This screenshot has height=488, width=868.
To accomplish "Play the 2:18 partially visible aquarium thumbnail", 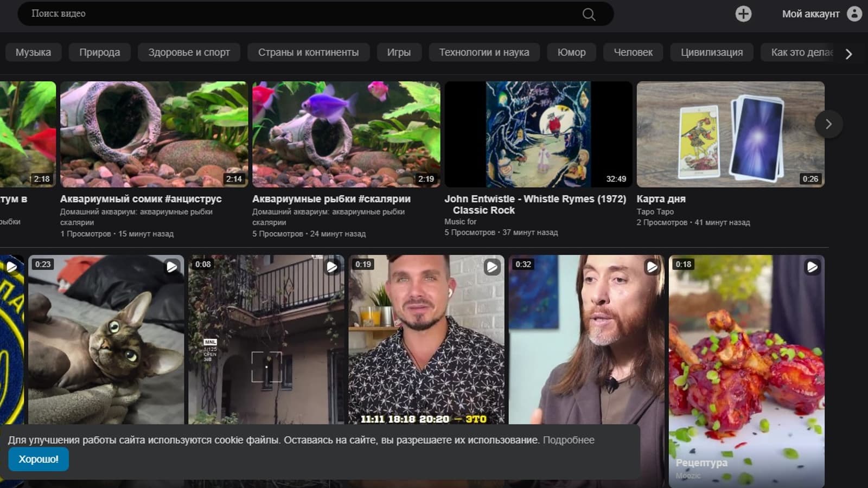I will pyautogui.click(x=28, y=134).
